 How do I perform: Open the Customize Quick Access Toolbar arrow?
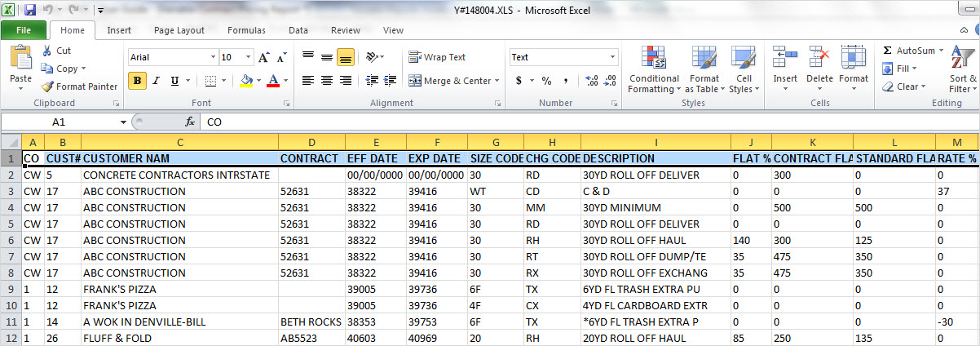pos(99,11)
